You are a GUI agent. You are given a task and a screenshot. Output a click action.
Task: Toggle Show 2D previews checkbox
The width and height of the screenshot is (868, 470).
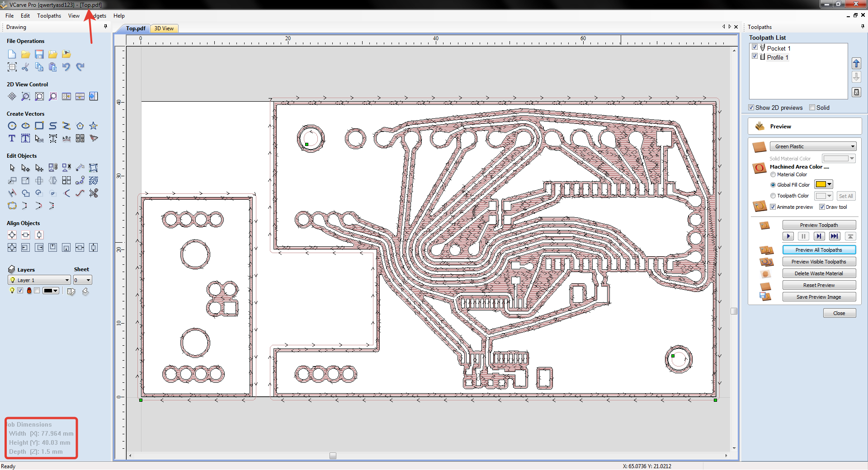[x=751, y=108]
